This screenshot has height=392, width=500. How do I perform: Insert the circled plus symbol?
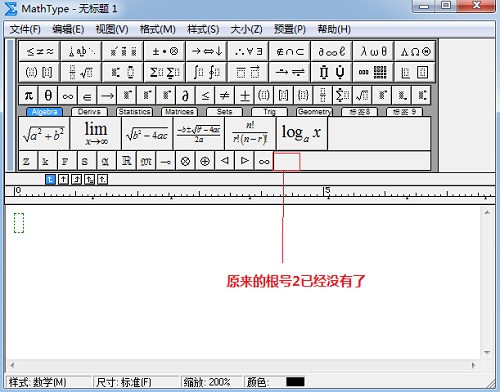(x=205, y=161)
